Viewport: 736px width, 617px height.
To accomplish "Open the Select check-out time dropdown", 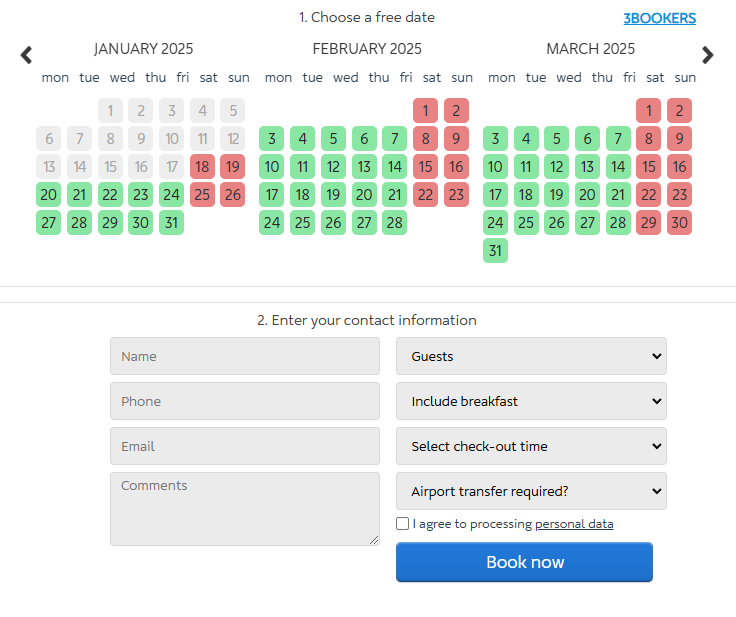I will 531,446.
